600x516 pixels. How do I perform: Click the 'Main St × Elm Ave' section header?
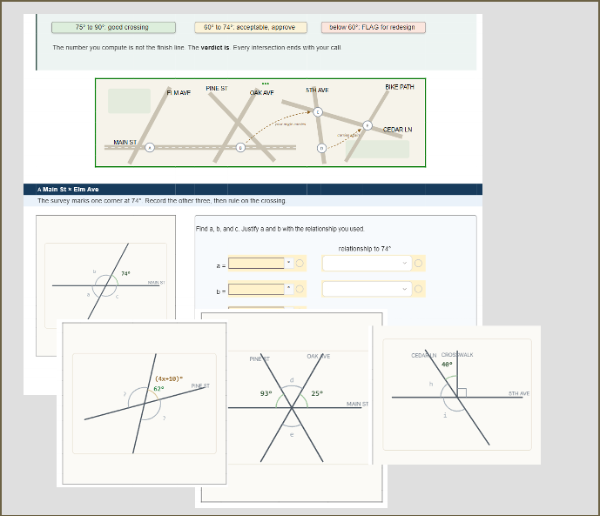pyautogui.click(x=253, y=189)
